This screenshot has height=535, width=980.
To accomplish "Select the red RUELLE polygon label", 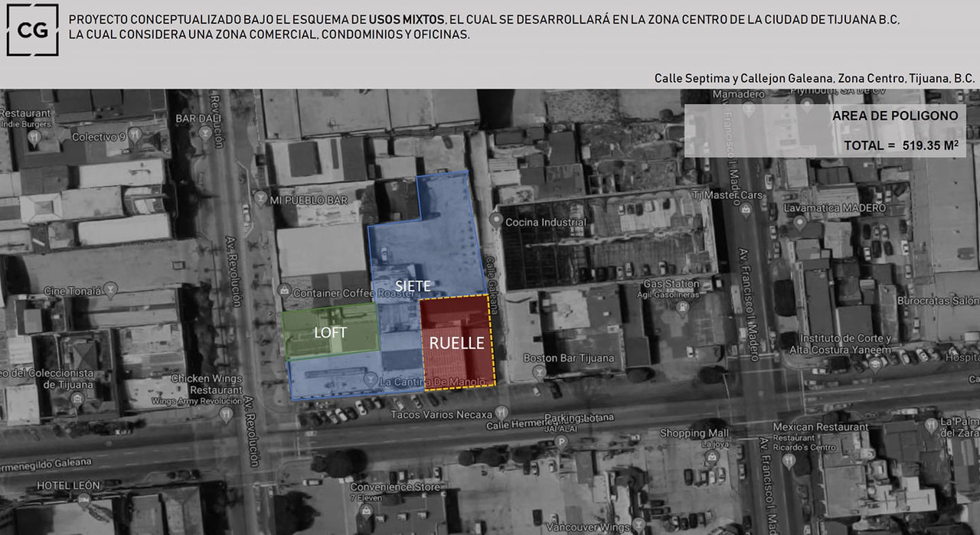I will 456,344.
